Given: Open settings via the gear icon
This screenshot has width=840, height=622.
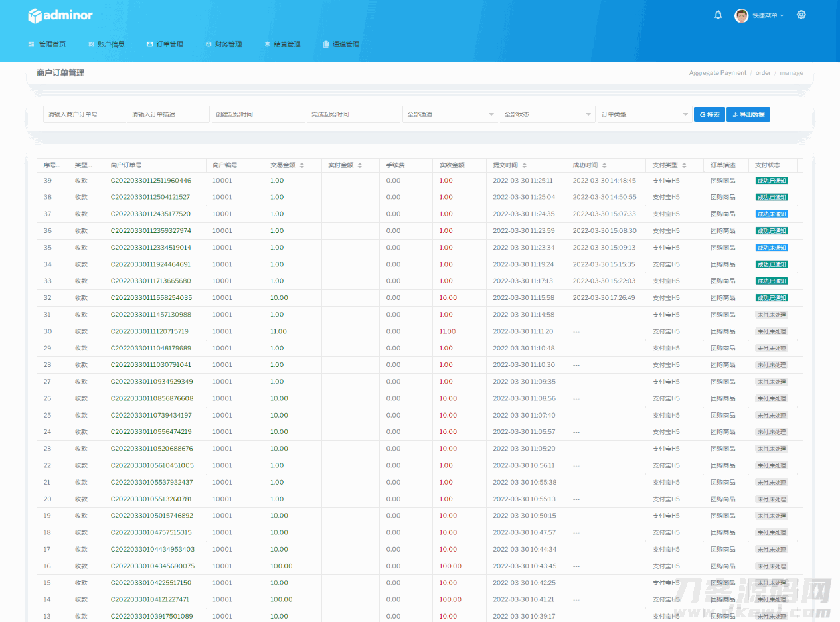Looking at the screenshot, I should coord(801,15).
